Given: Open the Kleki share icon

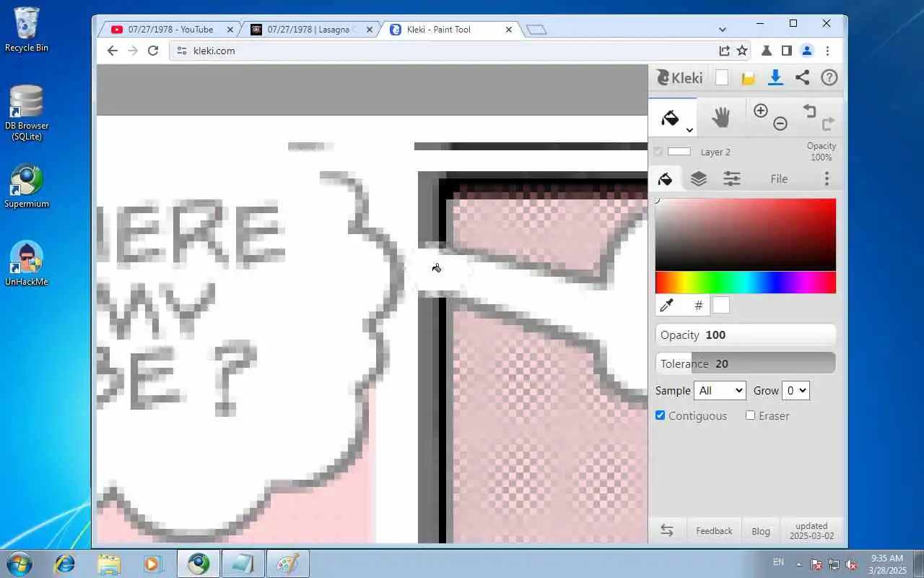Looking at the screenshot, I should 802,77.
